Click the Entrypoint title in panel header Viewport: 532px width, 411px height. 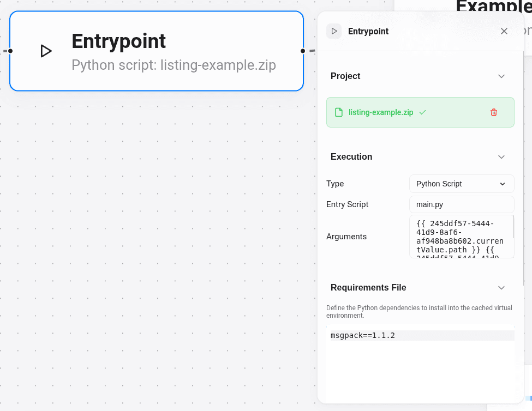click(x=368, y=31)
